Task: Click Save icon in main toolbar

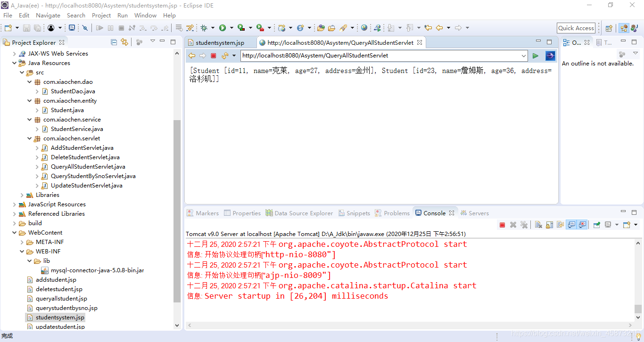Action: pos(26,28)
